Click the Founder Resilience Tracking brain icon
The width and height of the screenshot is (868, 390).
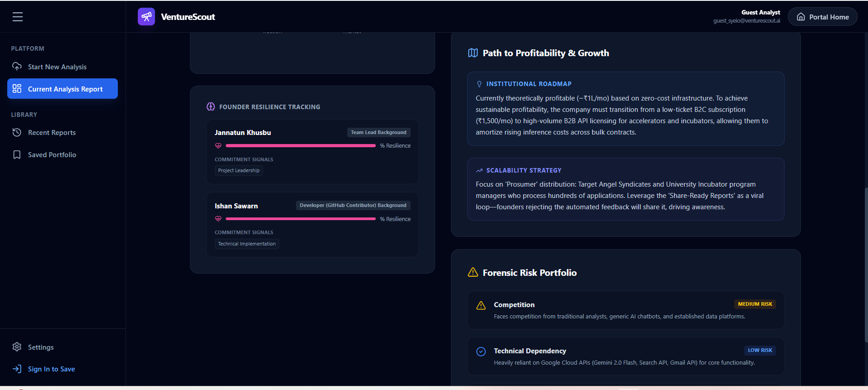point(211,106)
